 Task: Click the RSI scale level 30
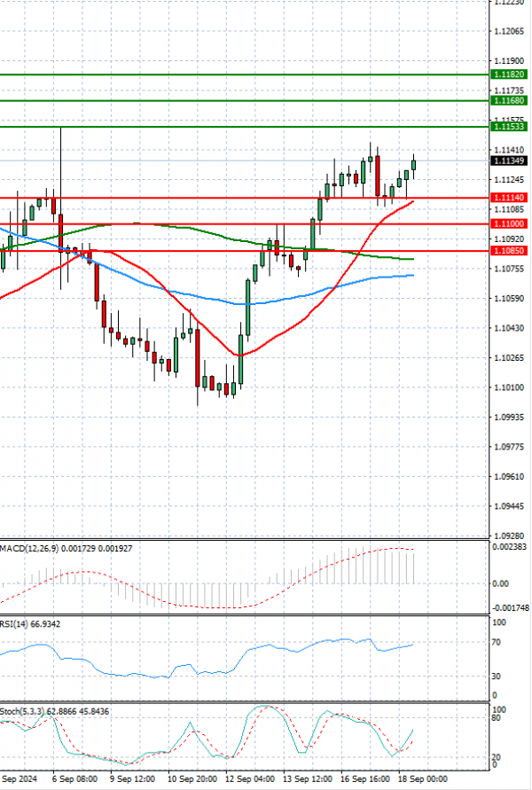pos(496,677)
